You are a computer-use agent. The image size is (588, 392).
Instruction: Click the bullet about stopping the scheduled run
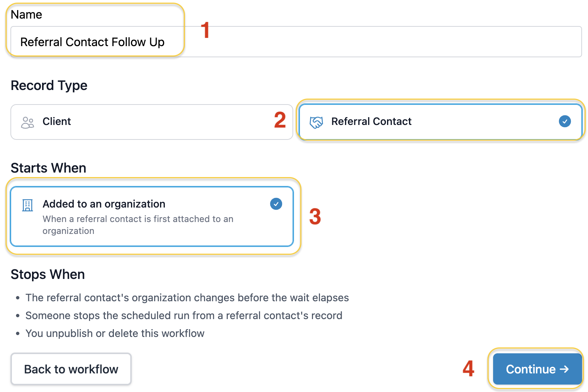tap(184, 315)
